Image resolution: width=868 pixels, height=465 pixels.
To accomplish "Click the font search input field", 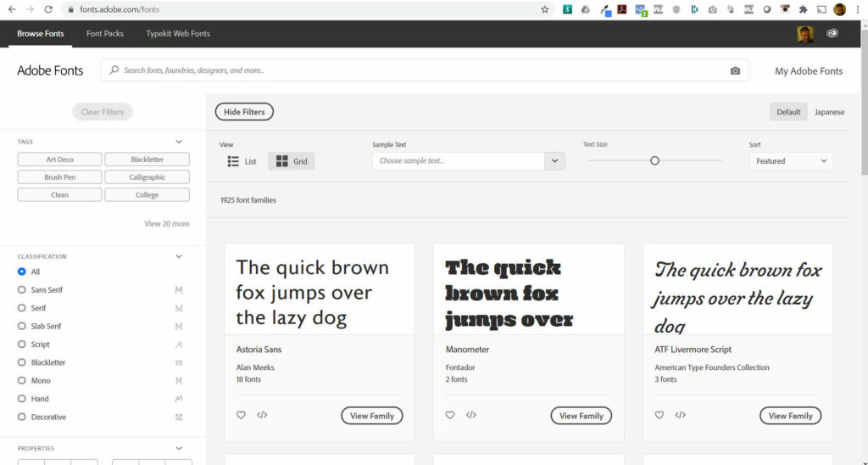I will pyautogui.click(x=425, y=70).
